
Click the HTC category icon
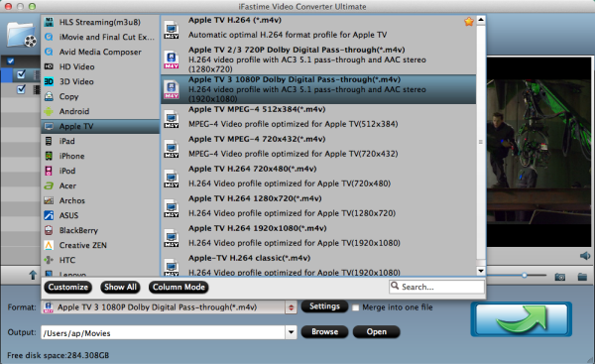(x=49, y=260)
